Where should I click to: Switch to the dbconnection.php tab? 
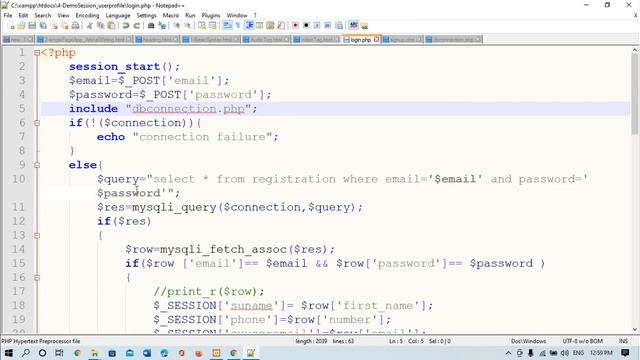point(453,40)
